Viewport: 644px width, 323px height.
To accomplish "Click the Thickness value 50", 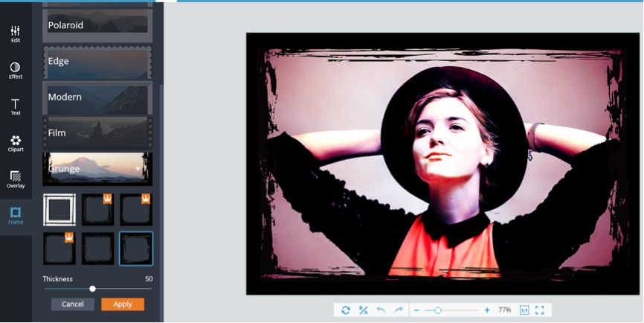I will pos(149,279).
